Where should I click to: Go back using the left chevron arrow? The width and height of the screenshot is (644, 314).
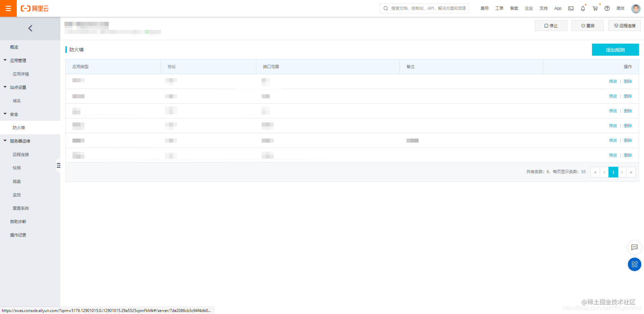[x=30, y=29]
